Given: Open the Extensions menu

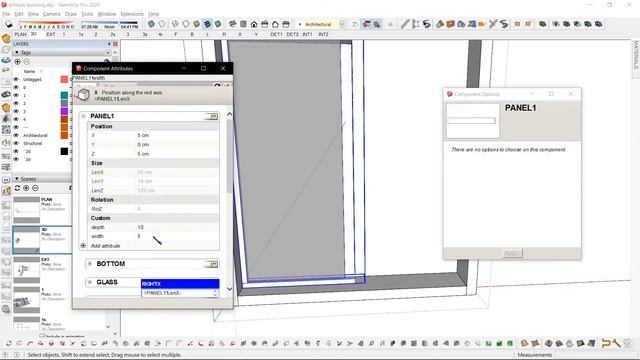Looking at the screenshot, I should (x=132, y=14).
